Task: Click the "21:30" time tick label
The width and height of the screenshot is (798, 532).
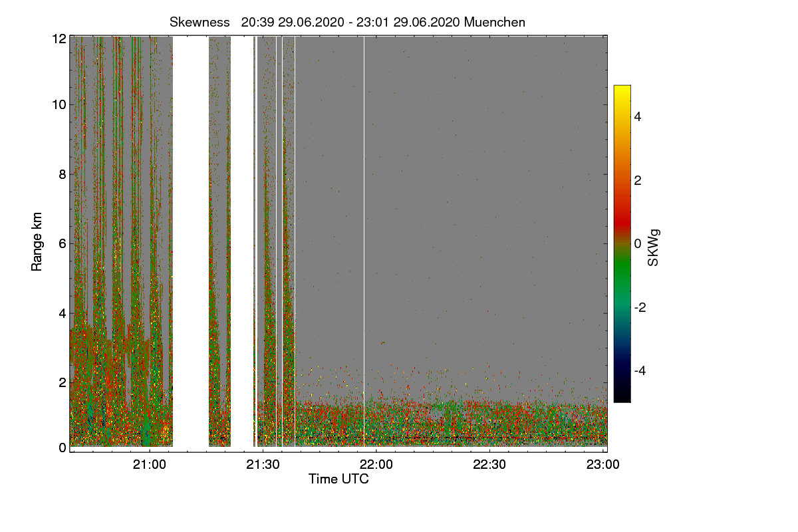Action: pos(263,465)
